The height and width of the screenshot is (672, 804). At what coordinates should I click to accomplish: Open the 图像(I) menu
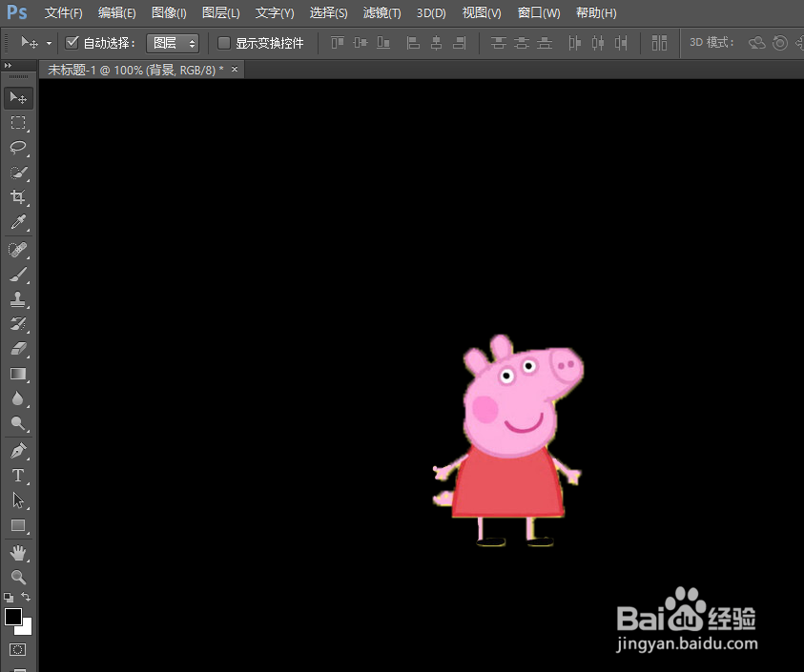(x=169, y=12)
